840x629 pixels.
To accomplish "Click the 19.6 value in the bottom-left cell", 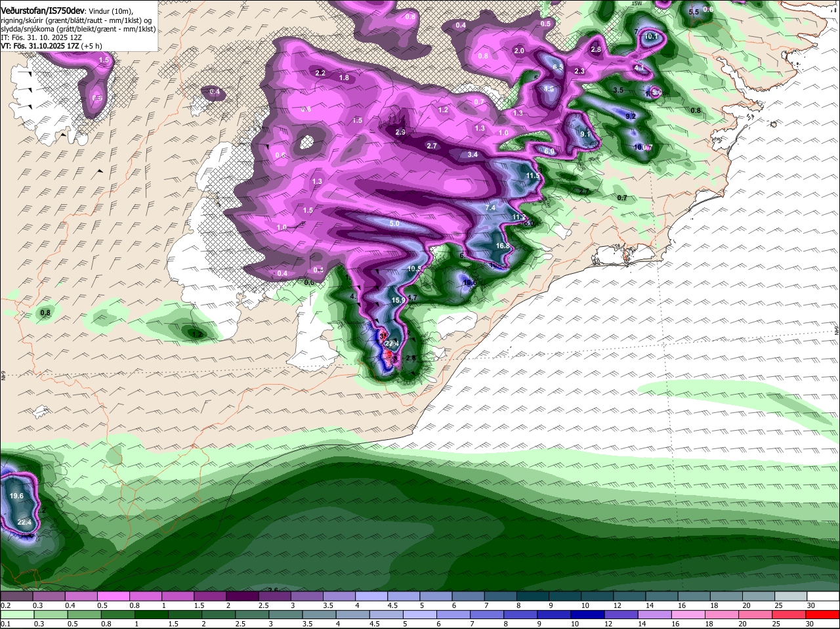I will point(17,496).
